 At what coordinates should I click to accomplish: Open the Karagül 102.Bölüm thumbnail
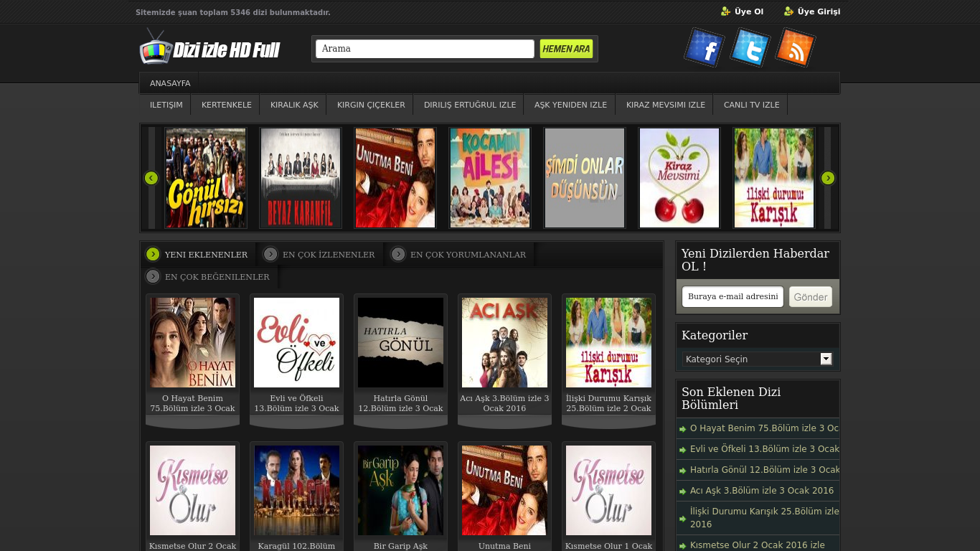tap(296, 490)
